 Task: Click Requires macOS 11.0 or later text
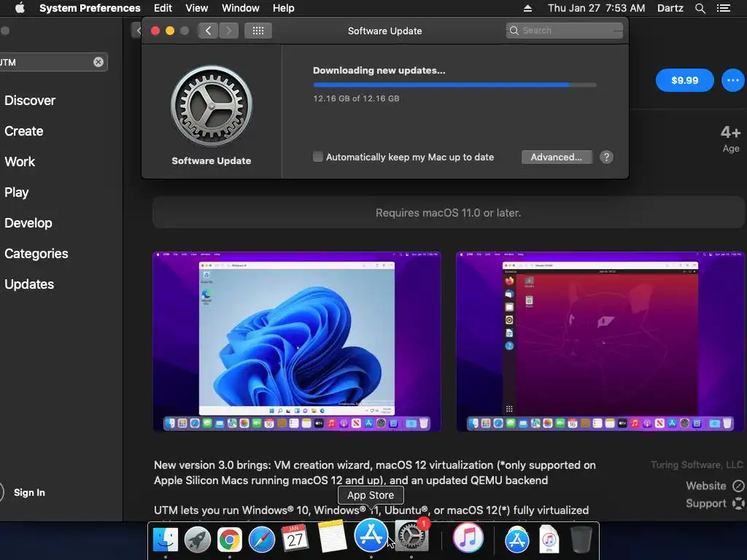tap(449, 213)
